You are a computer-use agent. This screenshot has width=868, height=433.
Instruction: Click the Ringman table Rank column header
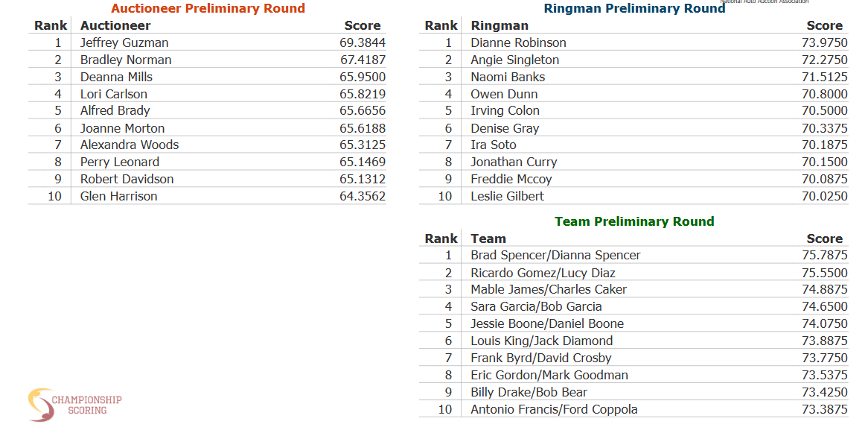tap(441, 25)
